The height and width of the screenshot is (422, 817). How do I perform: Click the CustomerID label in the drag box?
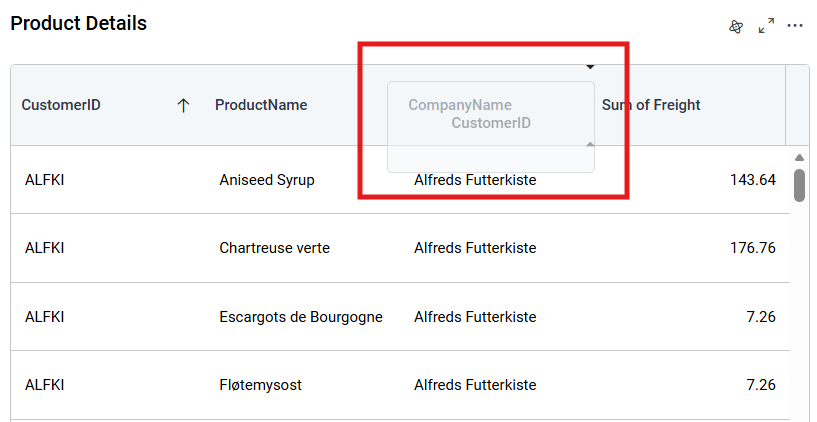coord(491,123)
